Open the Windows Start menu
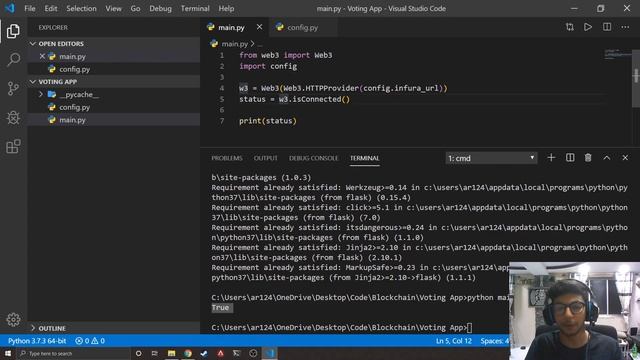This screenshot has height=360, width=640. point(8,353)
